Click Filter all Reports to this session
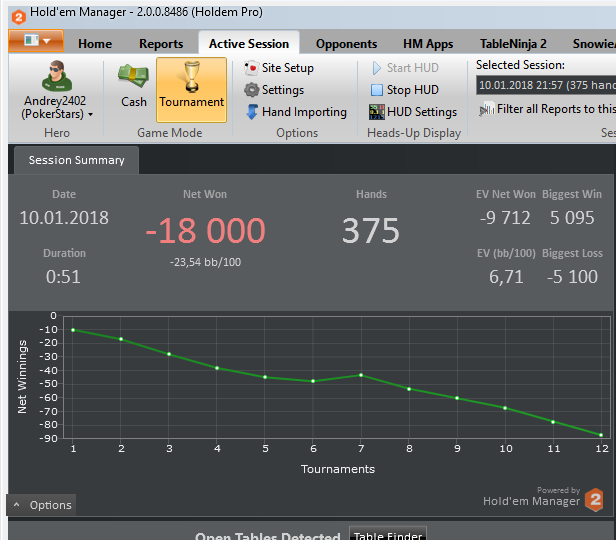The image size is (616, 540). click(547, 109)
